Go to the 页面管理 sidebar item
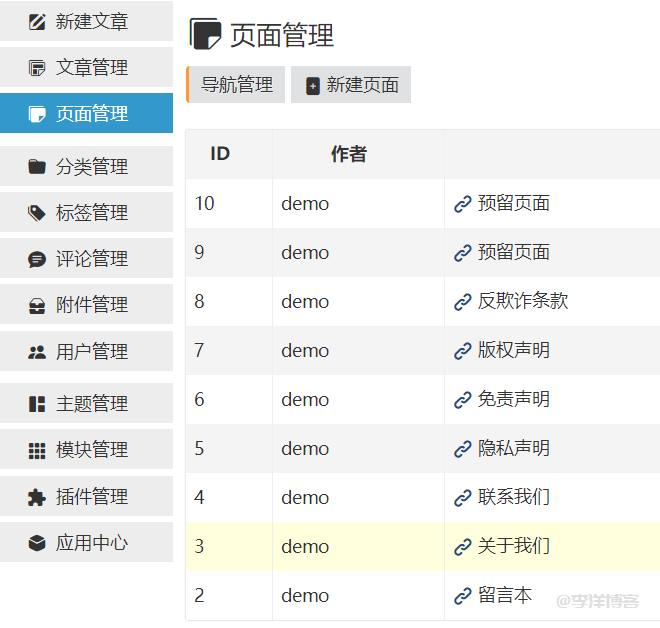Image resolution: width=660 pixels, height=628 pixels. point(90,114)
